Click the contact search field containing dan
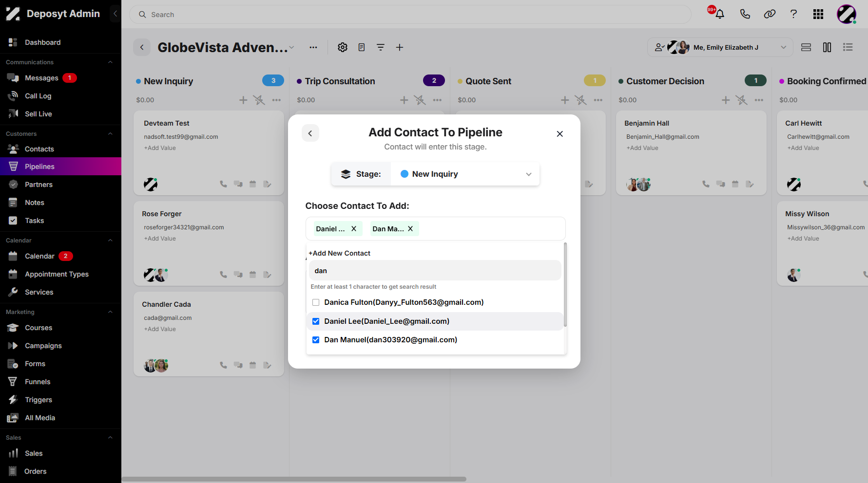The width and height of the screenshot is (868, 483). point(435,271)
